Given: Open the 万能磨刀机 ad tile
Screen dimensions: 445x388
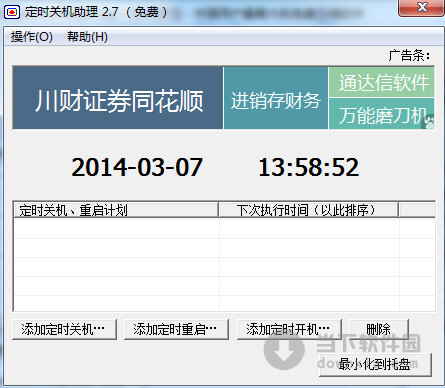Looking at the screenshot, I should coord(382,114).
